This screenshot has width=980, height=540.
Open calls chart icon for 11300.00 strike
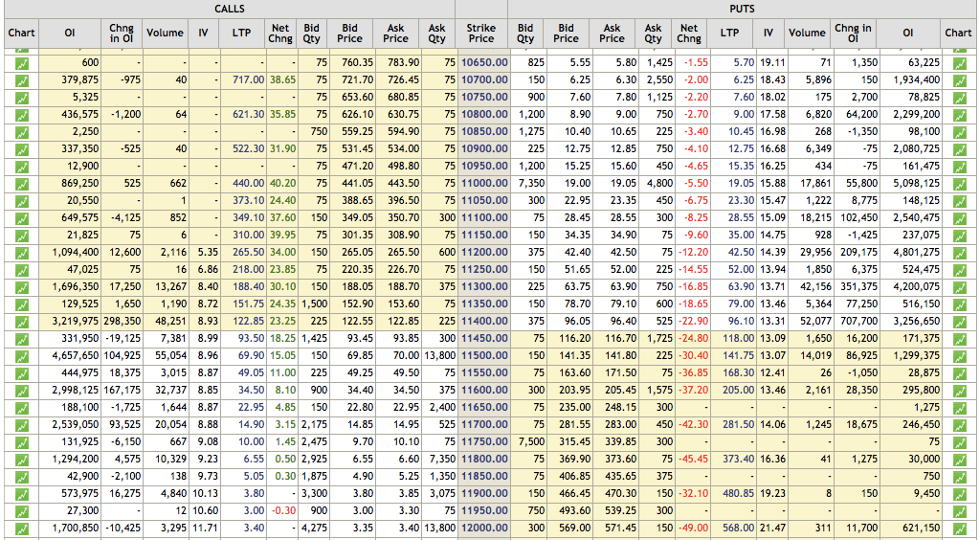click(22, 287)
